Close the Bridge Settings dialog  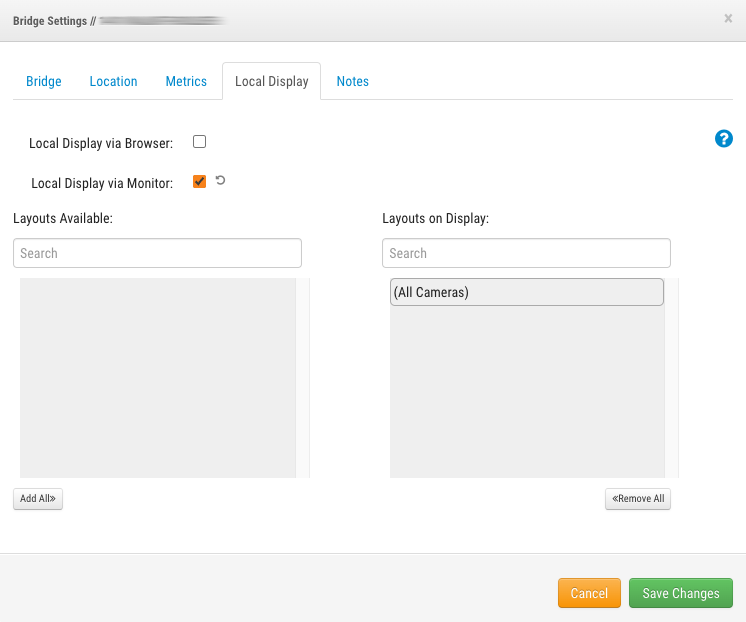[728, 19]
